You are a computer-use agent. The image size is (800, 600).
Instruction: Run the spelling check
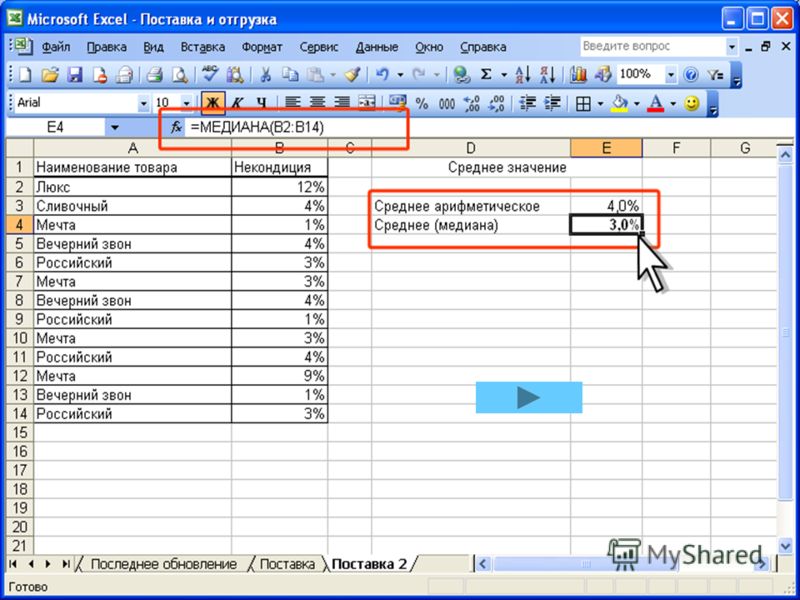coord(209,75)
